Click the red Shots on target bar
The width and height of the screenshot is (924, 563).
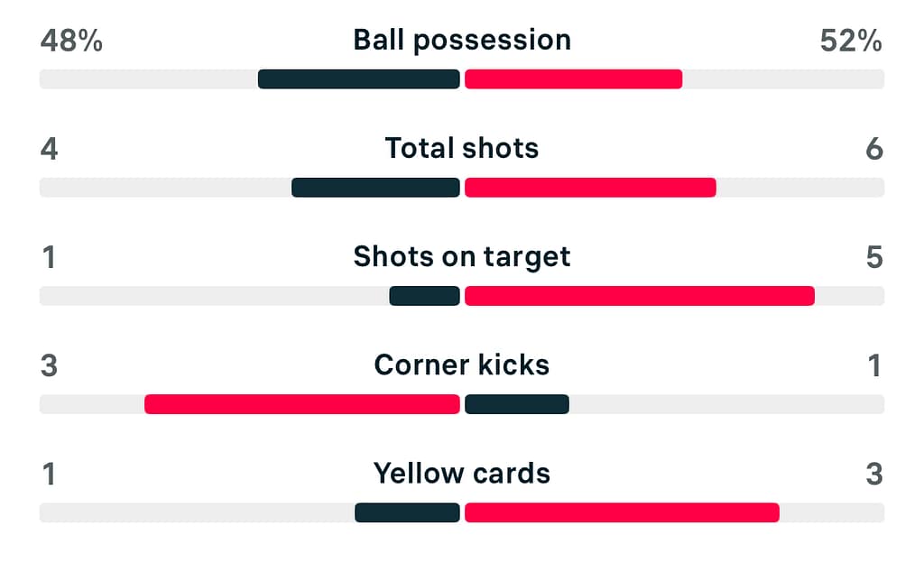(x=639, y=296)
